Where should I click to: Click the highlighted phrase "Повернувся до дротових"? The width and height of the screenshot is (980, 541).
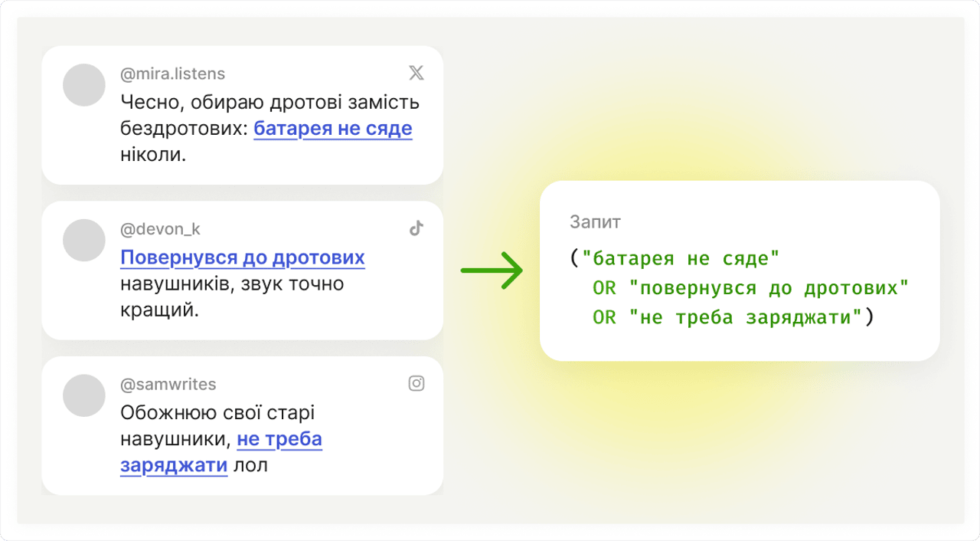(x=243, y=258)
